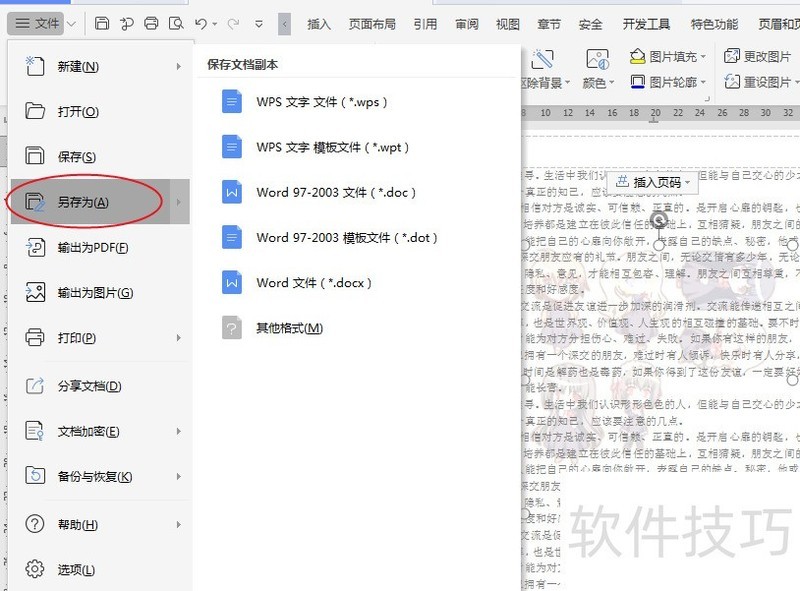This screenshot has height=591, width=800.
Task: Click the remove background (抠除背景) icon
Action: [x=542, y=59]
